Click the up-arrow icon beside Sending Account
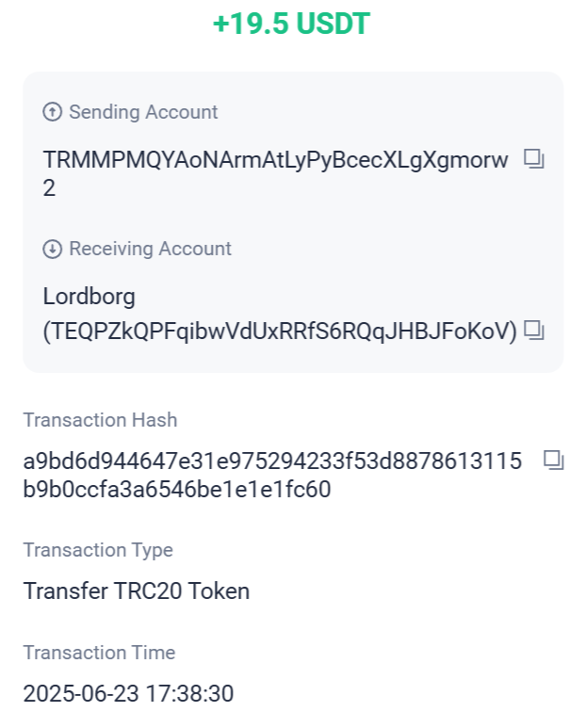This screenshot has height=728, width=586. tap(53, 112)
